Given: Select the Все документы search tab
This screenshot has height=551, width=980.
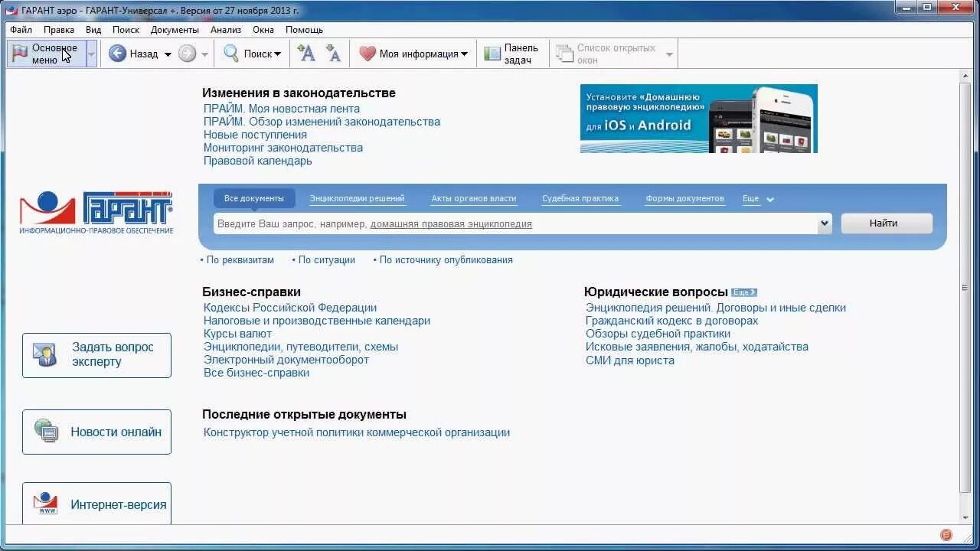Looking at the screenshot, I should 253,198.
